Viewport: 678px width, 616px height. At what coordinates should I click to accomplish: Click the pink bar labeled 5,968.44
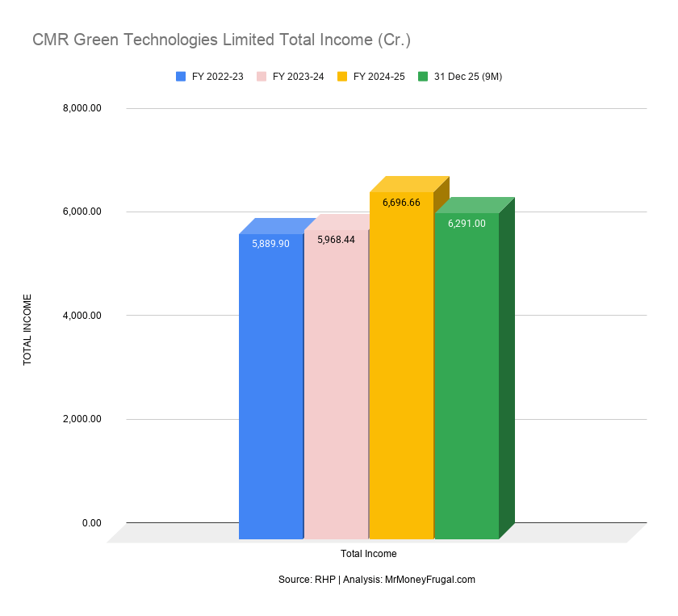tap(337, 384)
